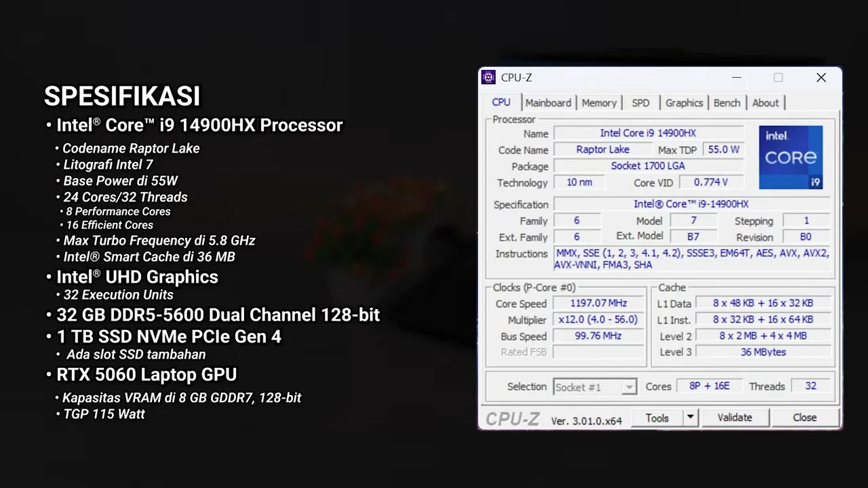This screenshot has height=488, width=868.
Task: Click the SPESIFIKASI heading
Action: tap(122, 96)
